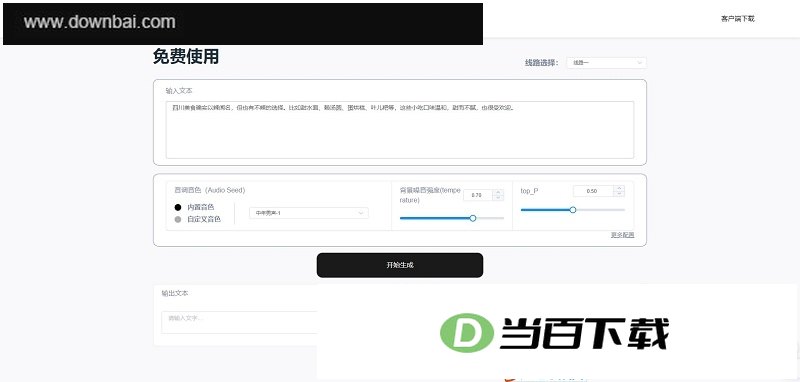
Task: Click the temperature value field 0.70
Action: [x=478, y=195]
